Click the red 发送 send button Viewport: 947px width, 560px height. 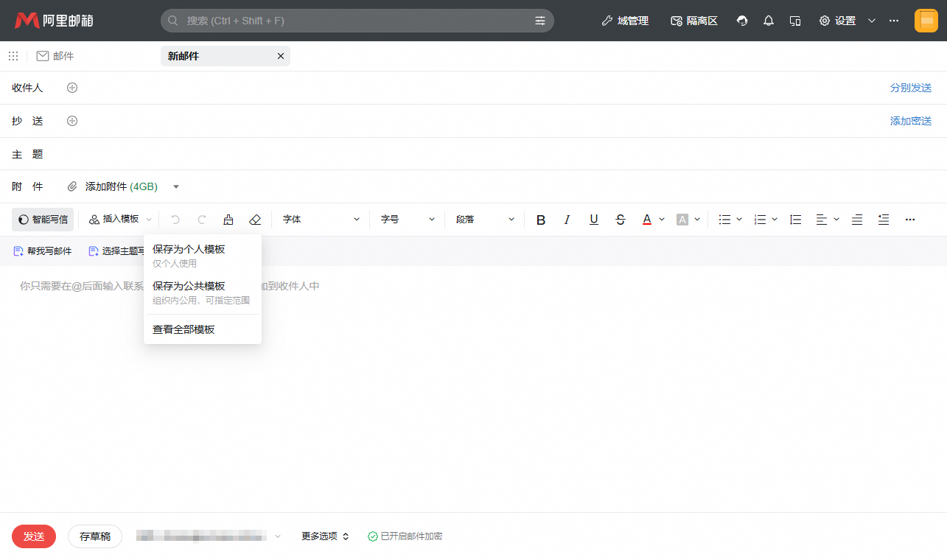pos(34,536)
